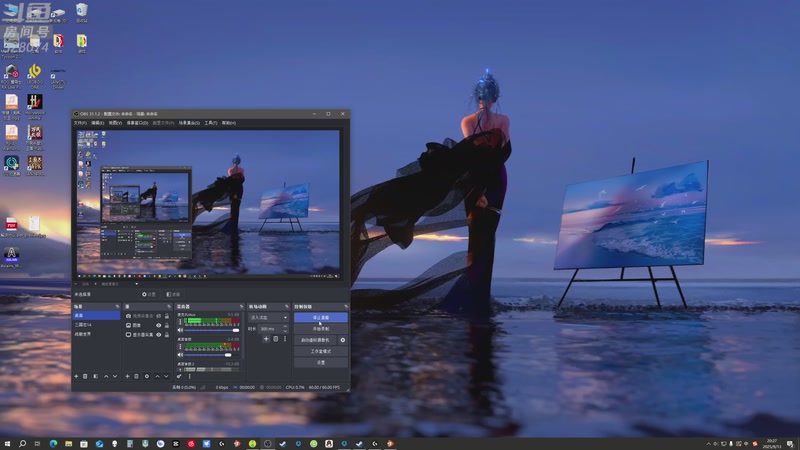This screenshot has width=800, height=450.
Task: Toggle lock on the video capture device source
Action: tap(167, 316)
